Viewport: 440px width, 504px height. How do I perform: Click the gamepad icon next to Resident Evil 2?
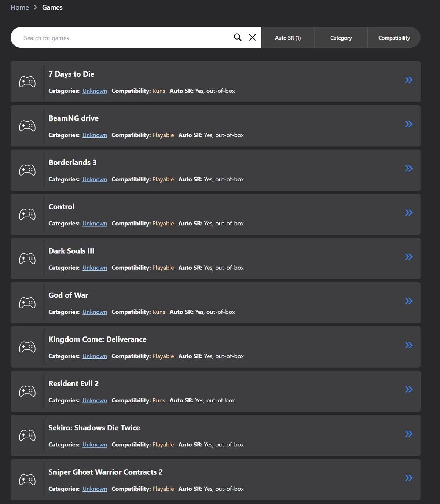pos(27,391)
